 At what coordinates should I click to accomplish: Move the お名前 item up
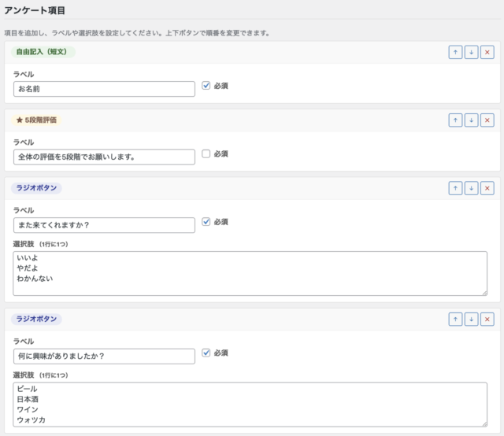455,52
